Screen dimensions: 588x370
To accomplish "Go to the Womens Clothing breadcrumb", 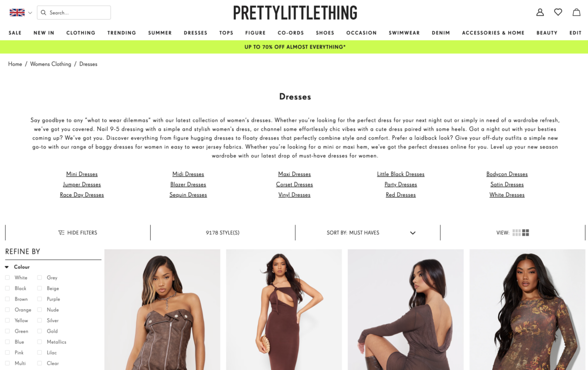I will point(51,64).
